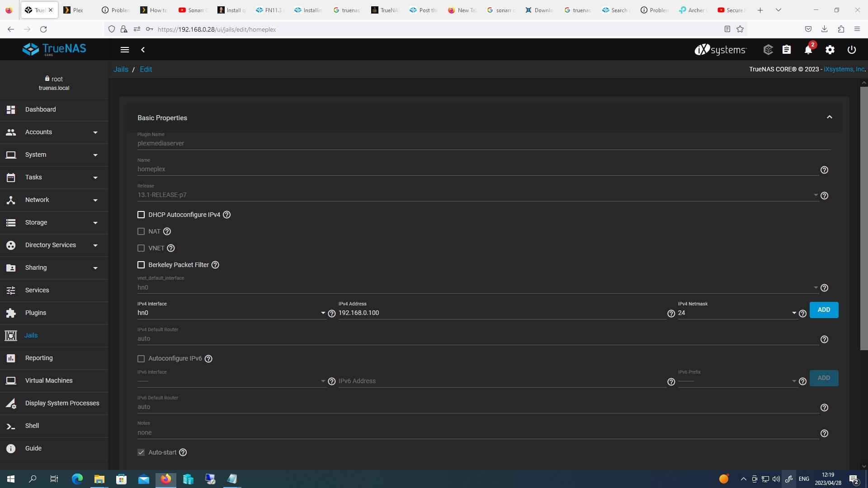Click the Jails breadcrumb link
This screenshot has height=488, width=868.
click(x=121, y=69)
